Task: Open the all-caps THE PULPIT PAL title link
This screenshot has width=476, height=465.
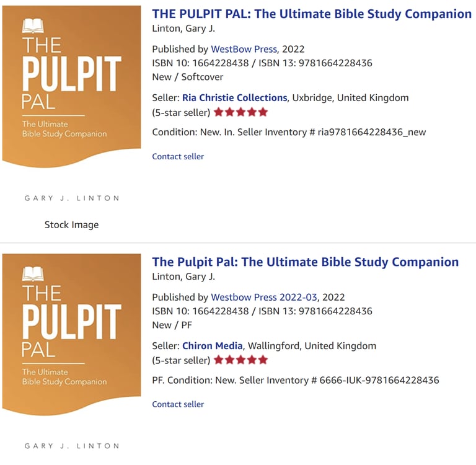Action: pos(312,14)
